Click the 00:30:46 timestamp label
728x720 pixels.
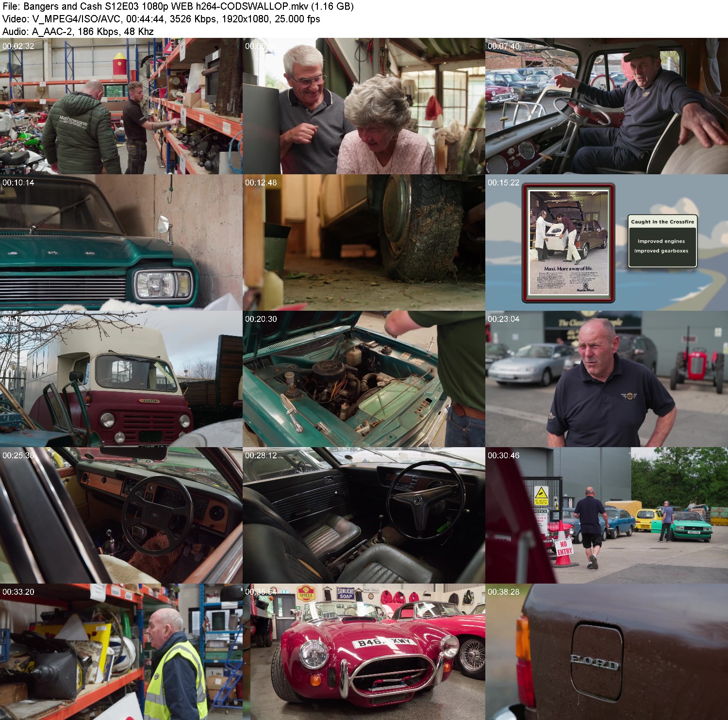click(504, 455)
